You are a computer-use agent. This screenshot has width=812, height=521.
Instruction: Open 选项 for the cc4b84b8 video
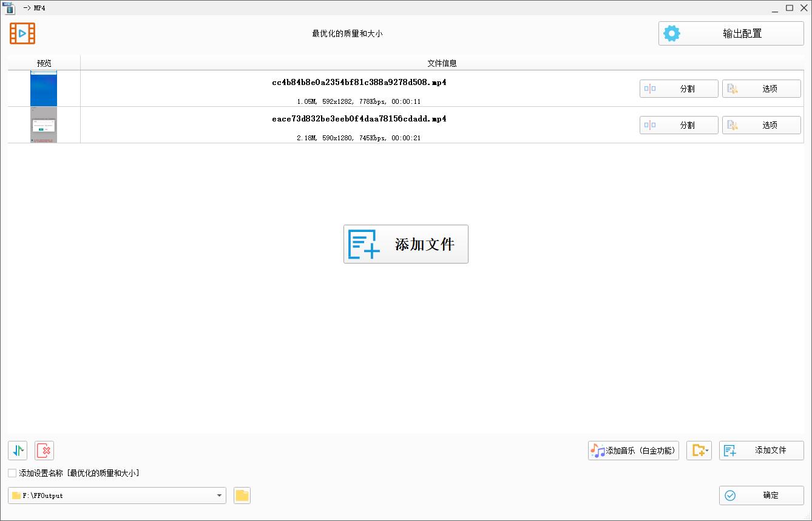(761, 89)
